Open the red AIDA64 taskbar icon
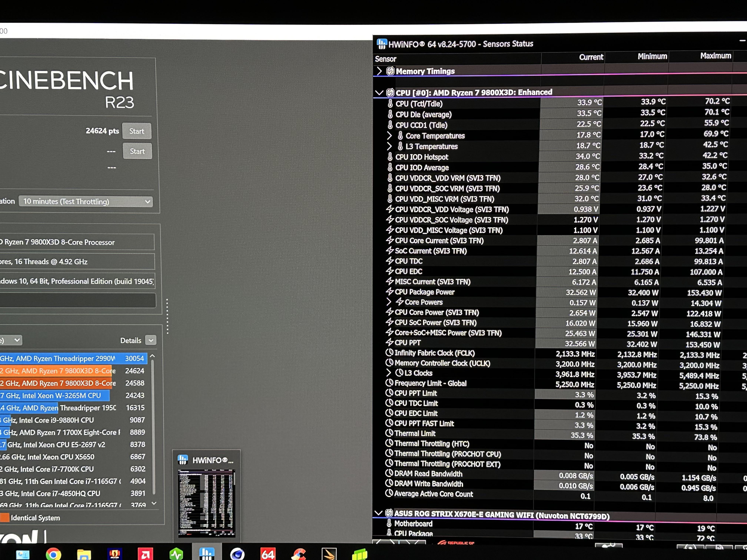The image size is (747, 560). 268,554
